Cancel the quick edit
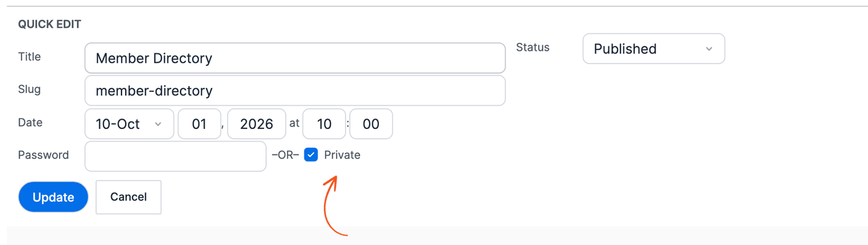 click(x=128, y=197)
